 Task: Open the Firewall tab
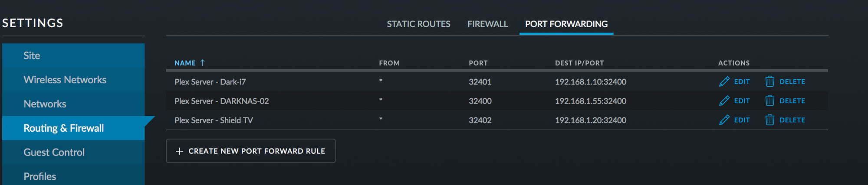487,24
